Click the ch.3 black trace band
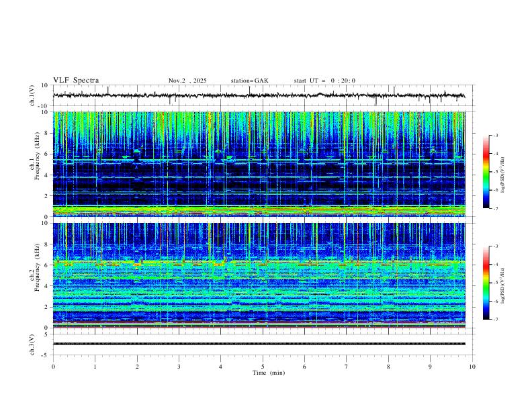The image size is (532, 411). tap(259, 344)
